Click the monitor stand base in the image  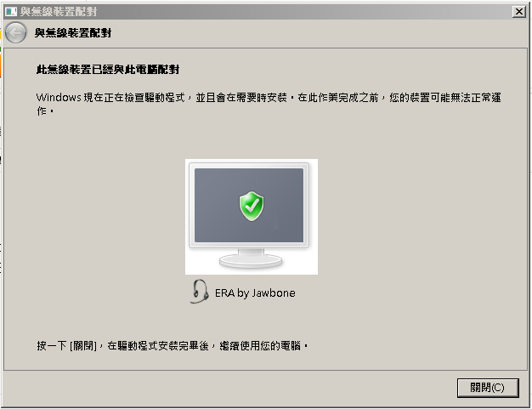tap(251, 261)
